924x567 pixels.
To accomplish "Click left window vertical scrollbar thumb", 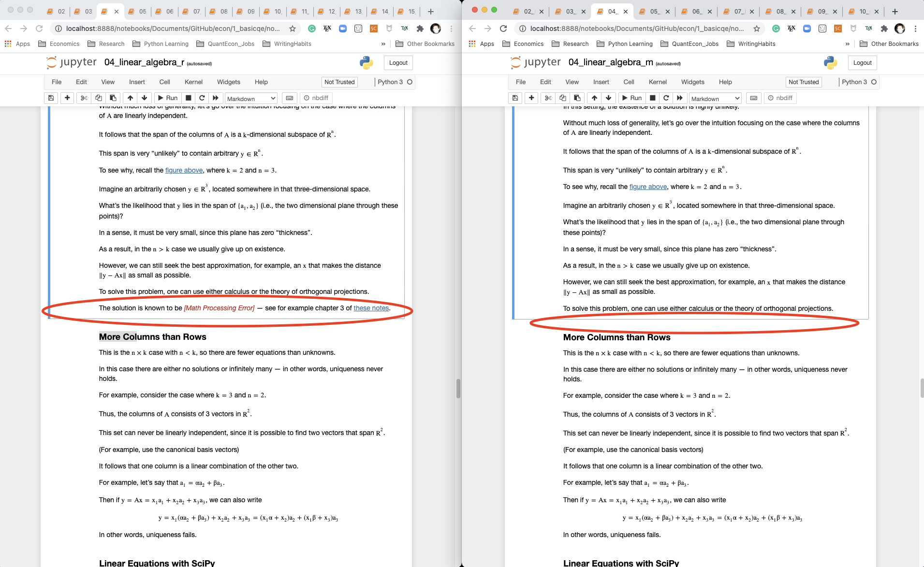I will tap(458, 388).
